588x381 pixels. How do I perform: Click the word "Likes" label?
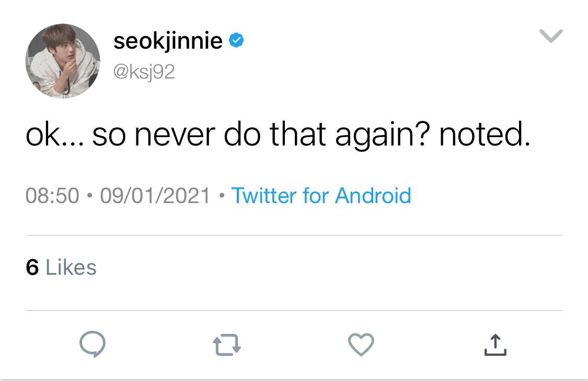pos(71,267)
